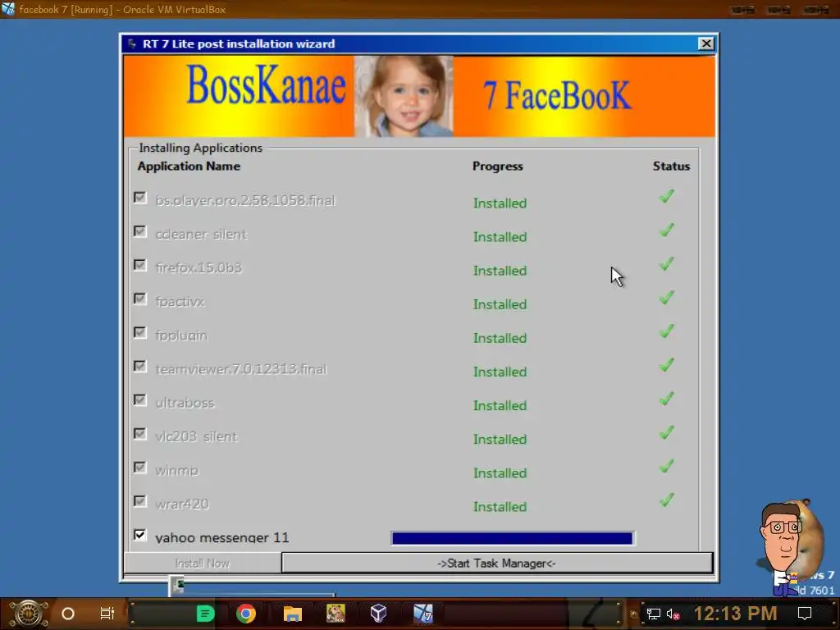Viewport: 840px width, 630px height.
Task: Click the muted volume icon in tray
Action: pos(673,614)
